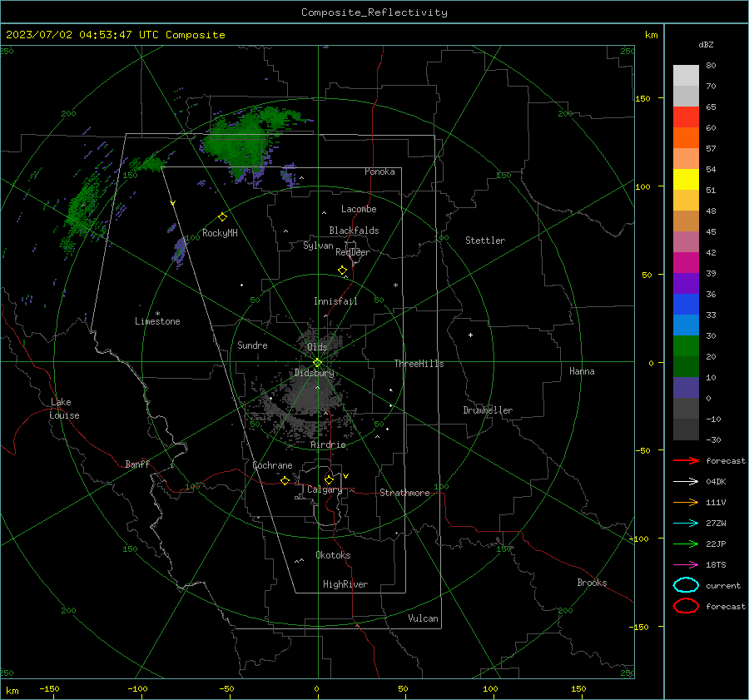The width and height of the screenshot is (749, 700).
Task: Click the Hanna label
Action: tap(582, 371)
